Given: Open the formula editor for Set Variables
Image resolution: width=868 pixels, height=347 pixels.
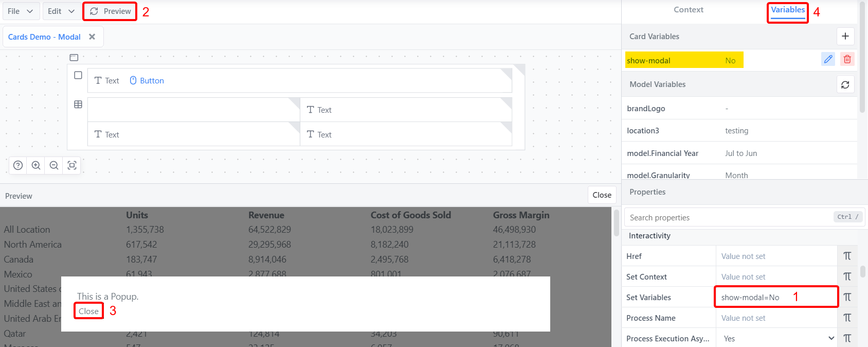Looking at the screenshot, I should [x=847, y=297].
